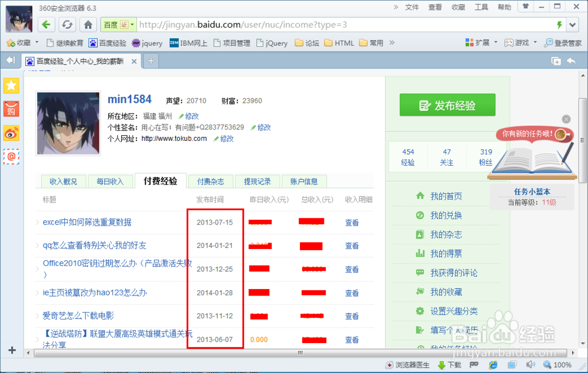Switch to the 提现记录 tab
Viewport: 588px width, 373px height.
click(x=258, y=182)
